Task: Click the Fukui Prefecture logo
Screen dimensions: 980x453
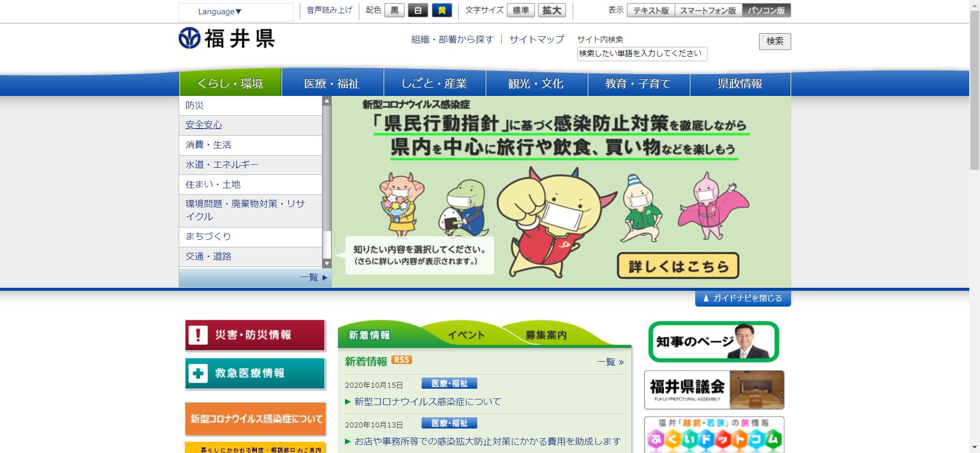Action: click(227, 39)
